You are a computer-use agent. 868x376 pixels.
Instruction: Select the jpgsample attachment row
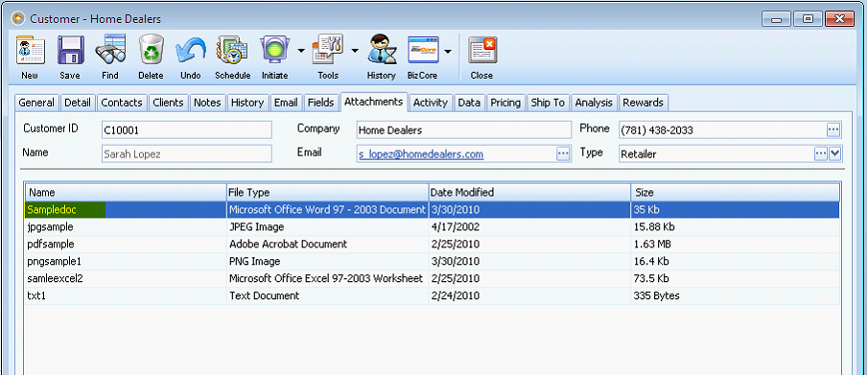coord(433,227)
